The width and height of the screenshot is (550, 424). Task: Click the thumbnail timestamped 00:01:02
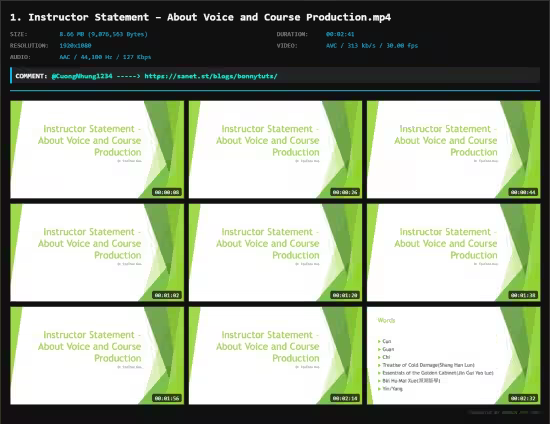[x=97, y=253]
